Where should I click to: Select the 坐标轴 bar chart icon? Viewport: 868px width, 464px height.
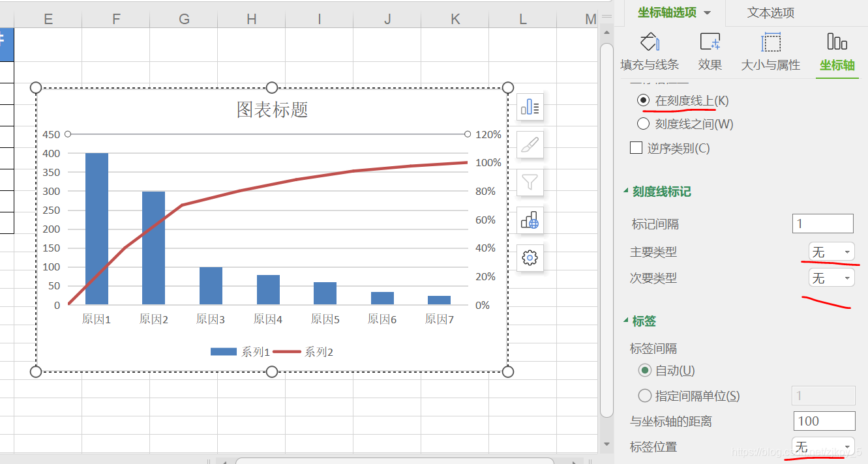pos(837,42)
